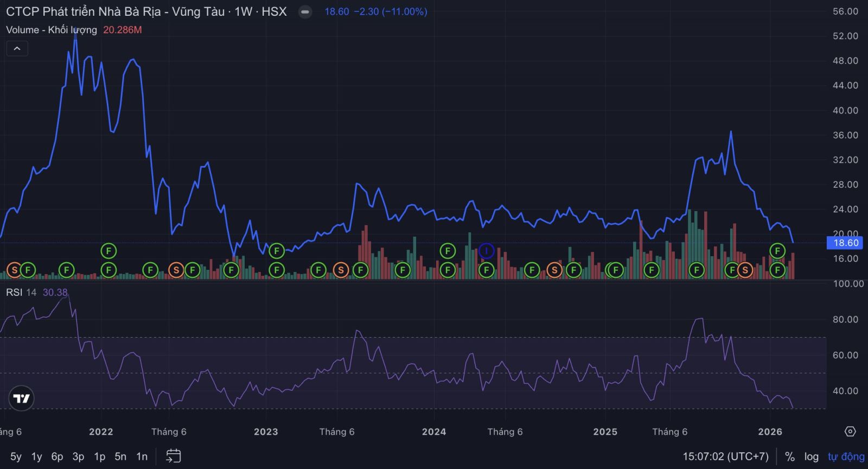The height and width of the screenshot is (469, 868).
Task: Toggle the log scale
Action: (x=811, y=457)
